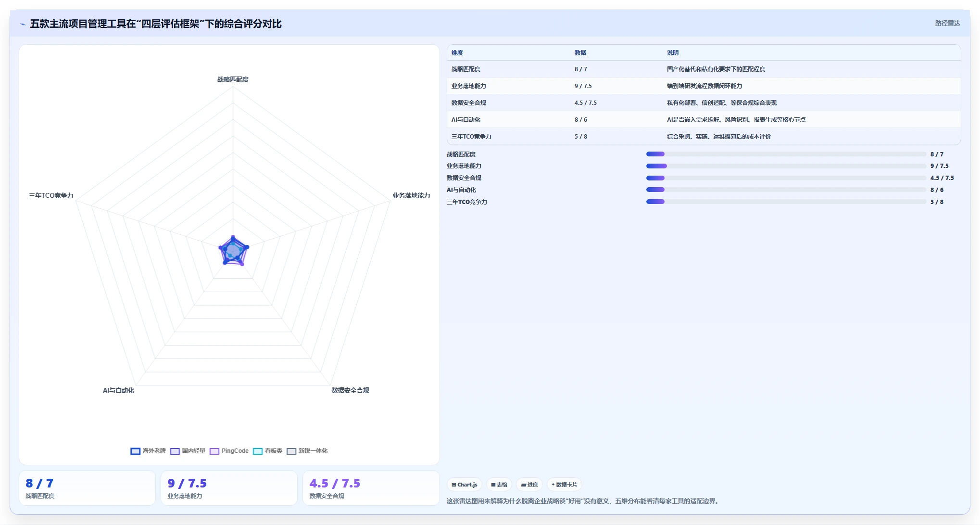Click the 战略匹配度 cell in the table

click(466, 69)
